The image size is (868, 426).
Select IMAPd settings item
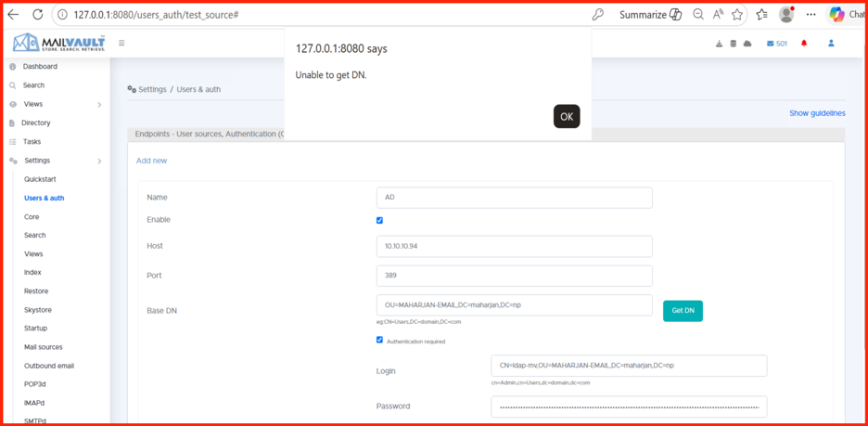tap(34, 403)
